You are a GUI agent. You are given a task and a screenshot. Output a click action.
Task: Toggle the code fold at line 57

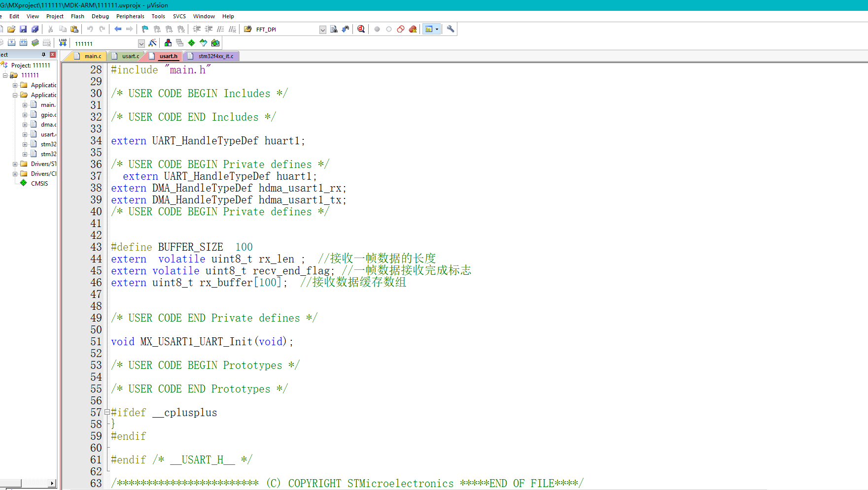(106, 413)
